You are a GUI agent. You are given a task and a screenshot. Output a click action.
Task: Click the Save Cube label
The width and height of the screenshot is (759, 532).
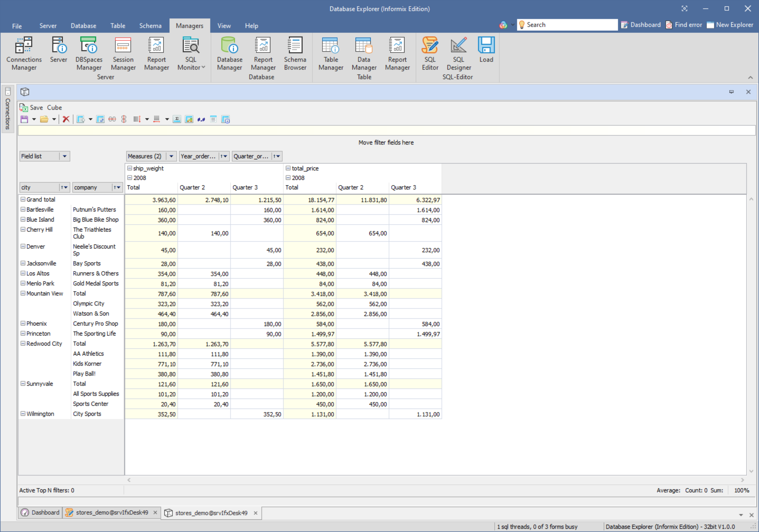point(46,108)
